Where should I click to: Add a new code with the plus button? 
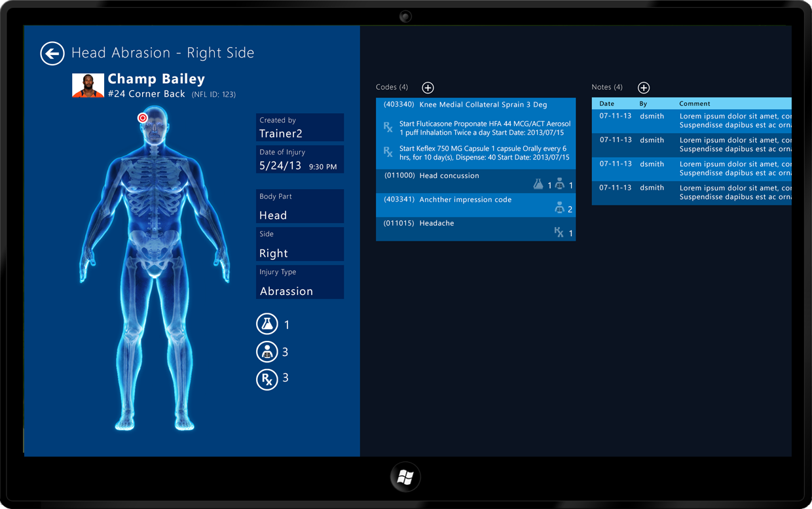click(x=428, y=87)
